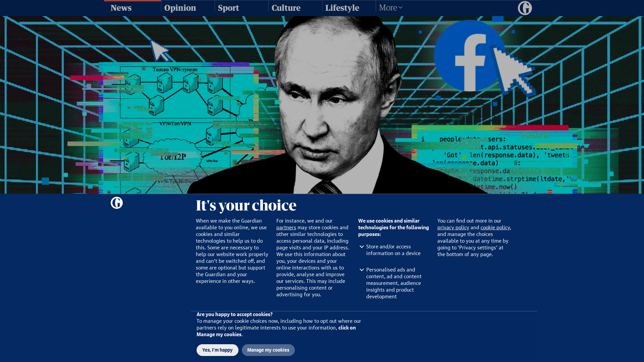
Task: Click the 'partners' hyperlink in cookie text
Action: (286, 227)
